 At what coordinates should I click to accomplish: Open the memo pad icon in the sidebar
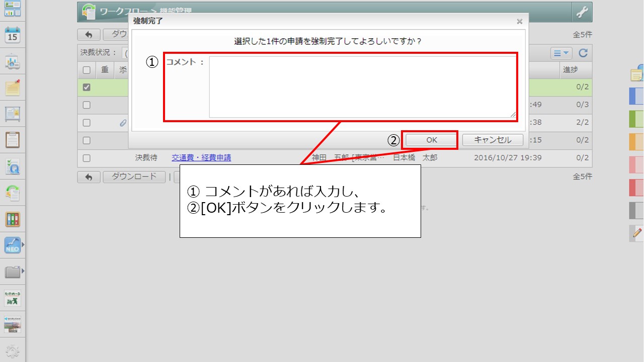(x=14, y=89)
